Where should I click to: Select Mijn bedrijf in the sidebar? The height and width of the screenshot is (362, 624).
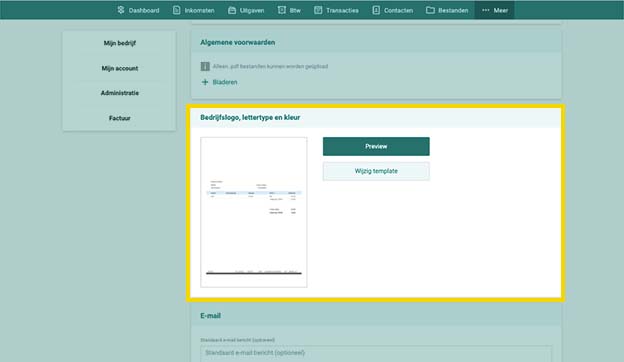pyautogui.click(x=119, y=43)
